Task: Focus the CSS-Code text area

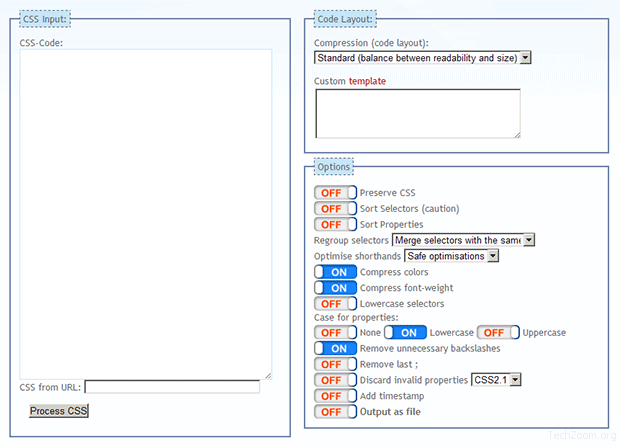Action: point(146,214)
